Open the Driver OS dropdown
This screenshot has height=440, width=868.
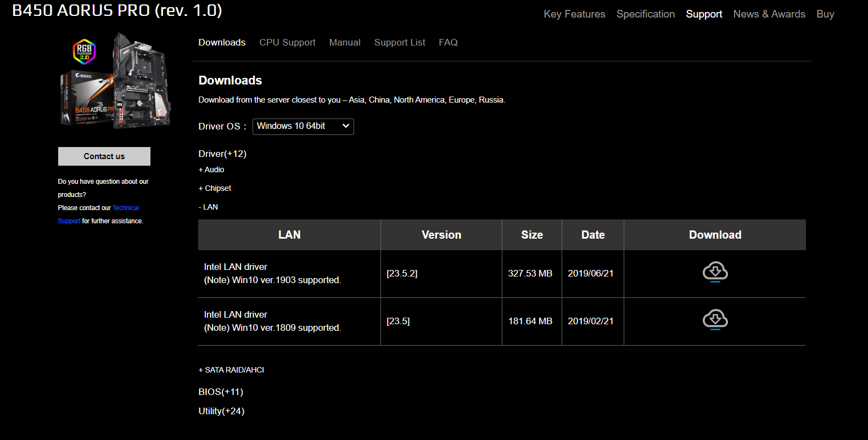point(303,126)
